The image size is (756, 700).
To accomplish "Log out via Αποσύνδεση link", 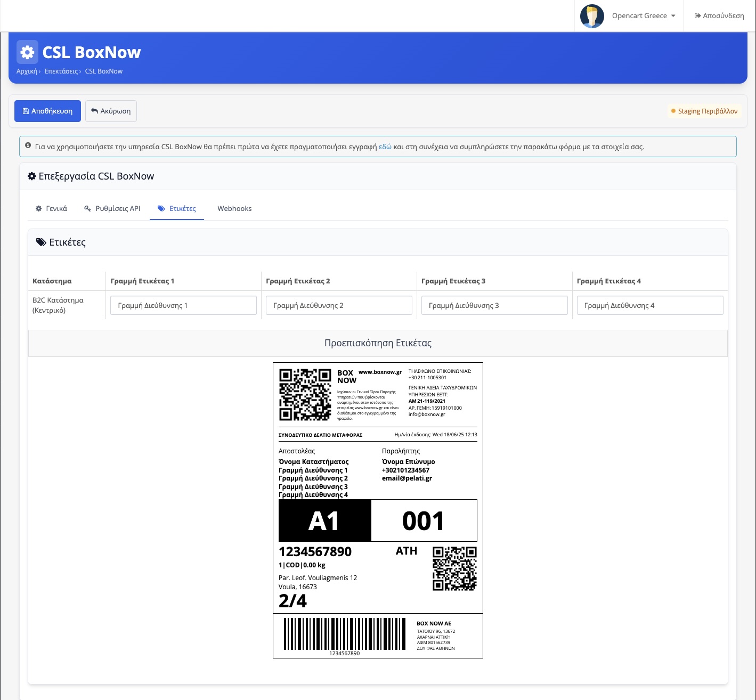I will [719, 16].
